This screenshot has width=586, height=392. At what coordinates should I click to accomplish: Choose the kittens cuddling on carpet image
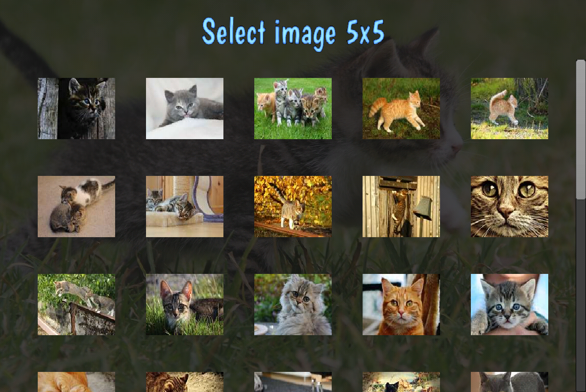(76, 206)
